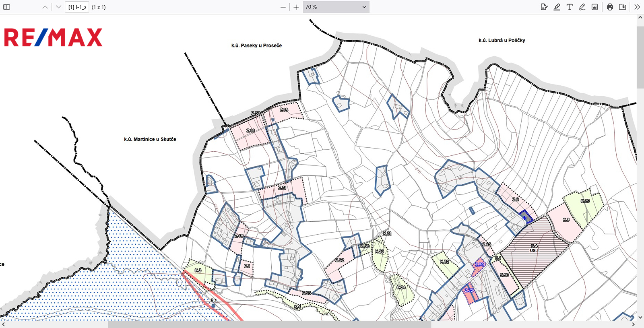Open the 70 % zoom dropdown
Image resolution: width=644 pixels, height=328 pixels.
point(336,7)
